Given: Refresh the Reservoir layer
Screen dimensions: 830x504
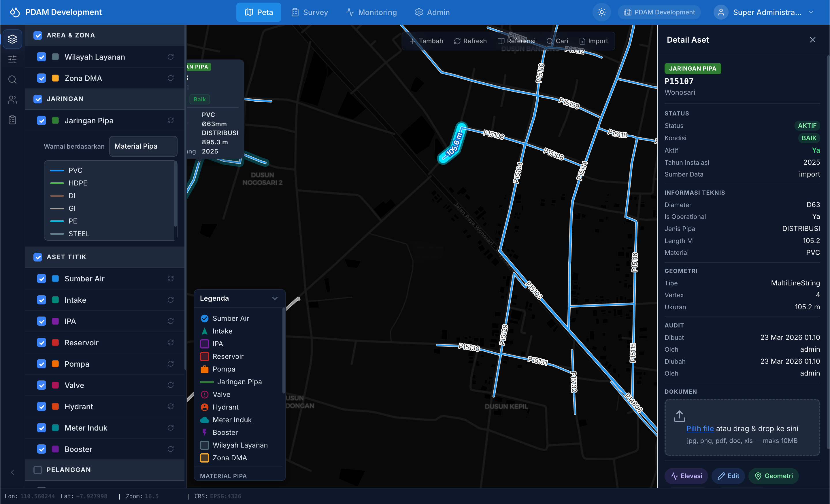Looking at the screenshot, I should (170, 342).
